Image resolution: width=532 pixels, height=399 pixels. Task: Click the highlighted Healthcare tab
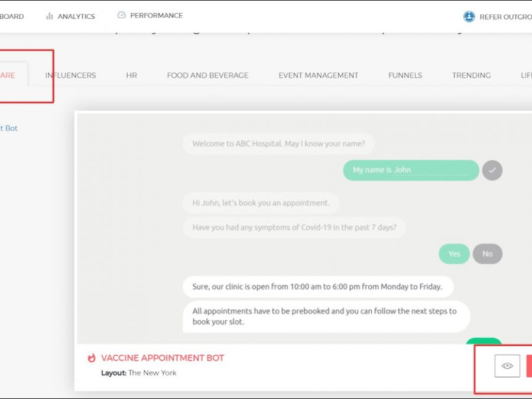click(8, 76)
